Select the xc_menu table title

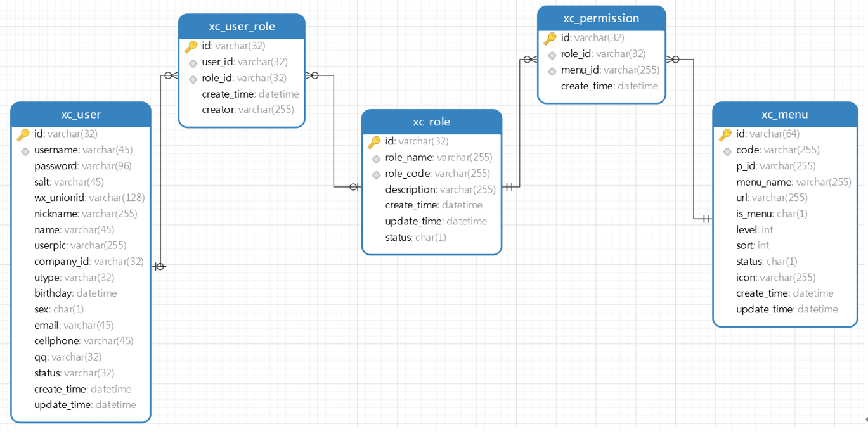[784, 115]
